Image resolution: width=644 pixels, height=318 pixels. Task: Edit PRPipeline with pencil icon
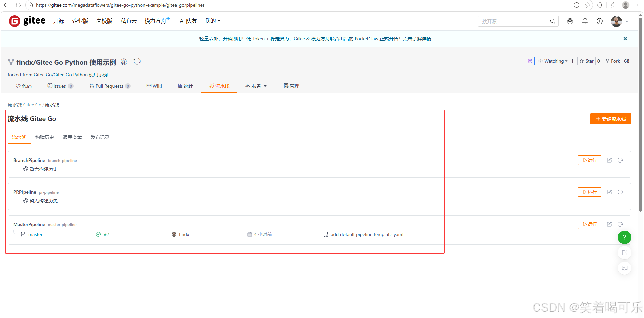click(x=609, y=192)
